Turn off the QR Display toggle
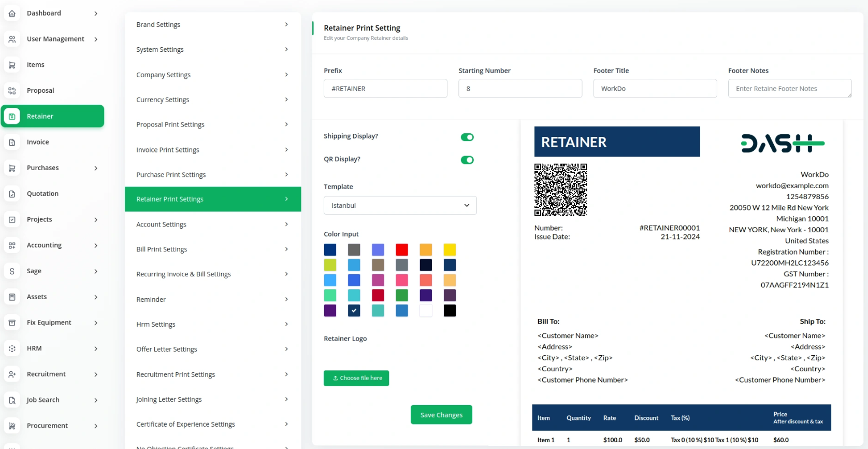This screenshot has height=449, width=868. coord(467,160)
